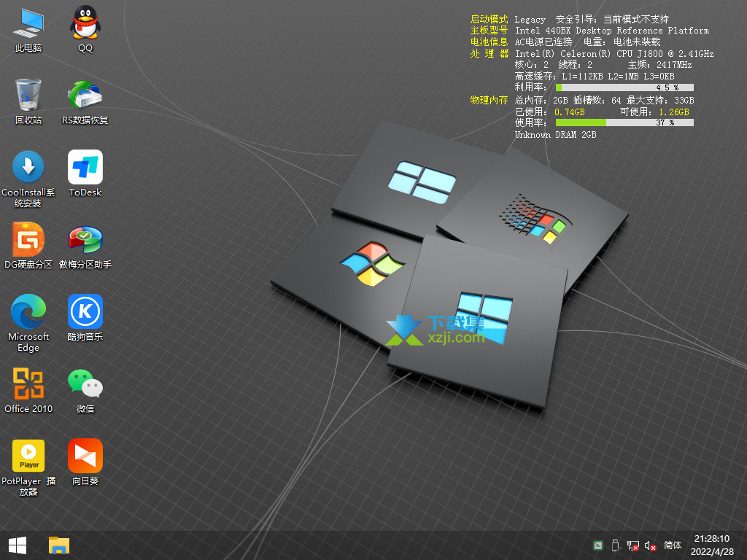
Task: Click the Celeron J1800 processor text
Action: click(x=614, y=53)
